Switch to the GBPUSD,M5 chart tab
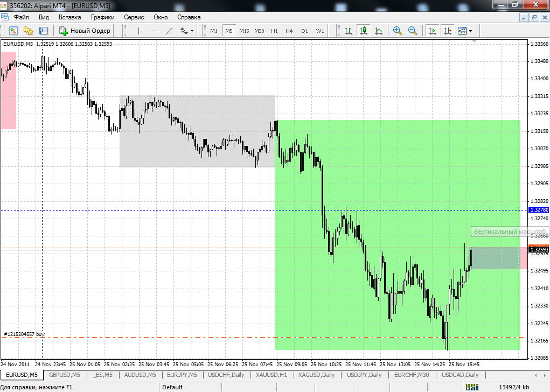The image size is (550, 392). coord(65,375)
